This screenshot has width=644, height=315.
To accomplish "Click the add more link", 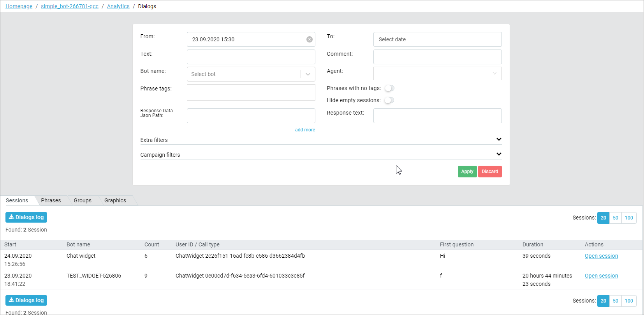I will tap(305, 130).
